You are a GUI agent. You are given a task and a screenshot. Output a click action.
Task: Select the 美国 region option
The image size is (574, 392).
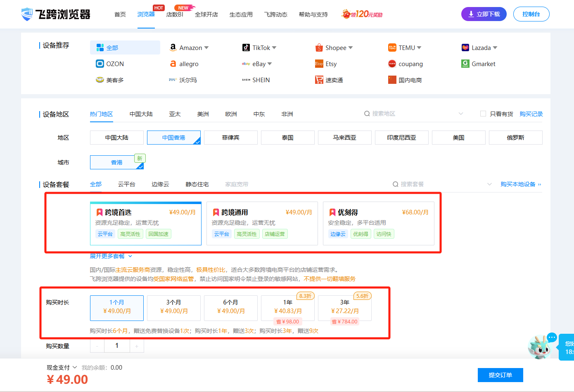(459, 138)
